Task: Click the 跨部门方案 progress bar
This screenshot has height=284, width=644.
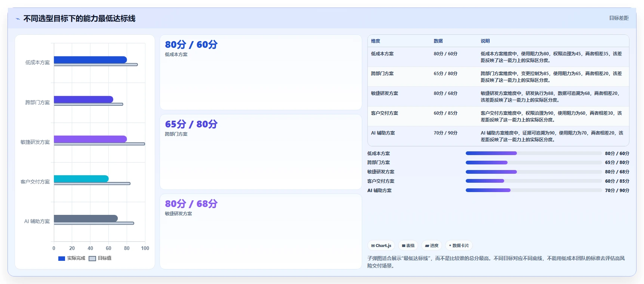Action: 534,163
